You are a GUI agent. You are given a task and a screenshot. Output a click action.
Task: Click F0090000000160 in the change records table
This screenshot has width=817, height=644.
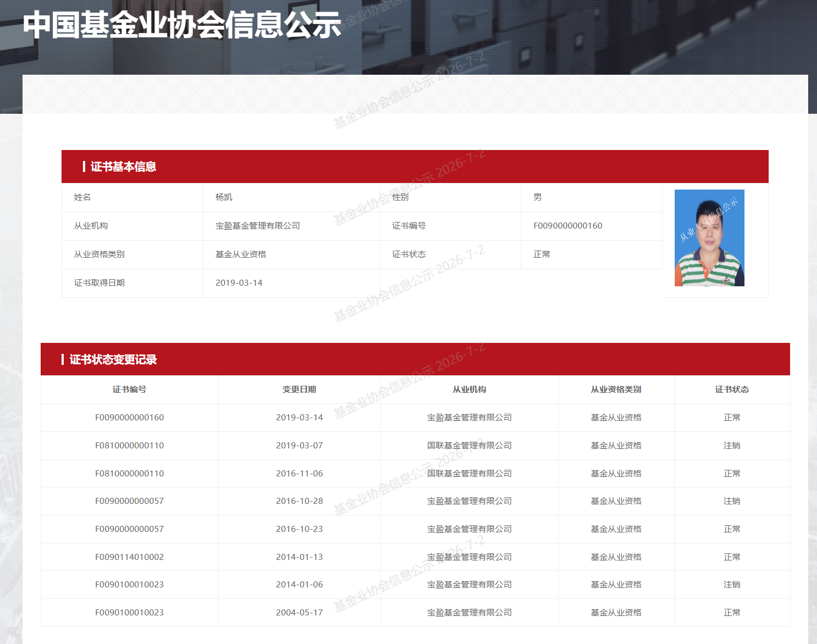(x=130, y=418)
